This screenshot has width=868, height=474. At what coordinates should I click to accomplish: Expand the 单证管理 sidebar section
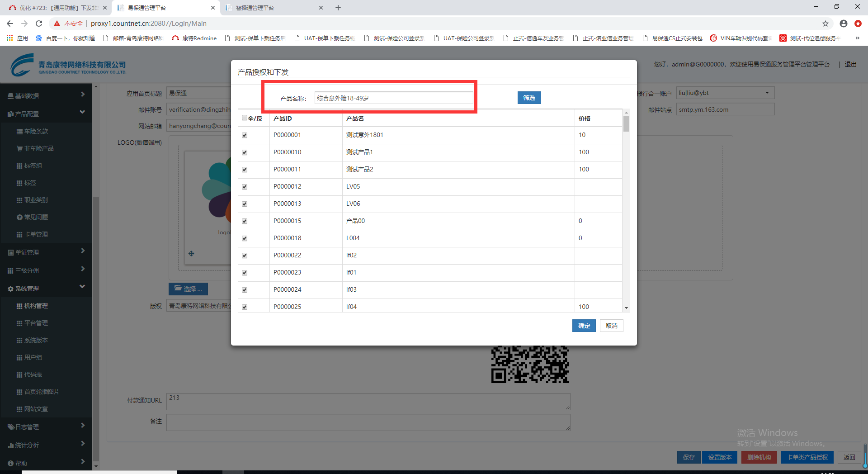click(x=46, y=252)
